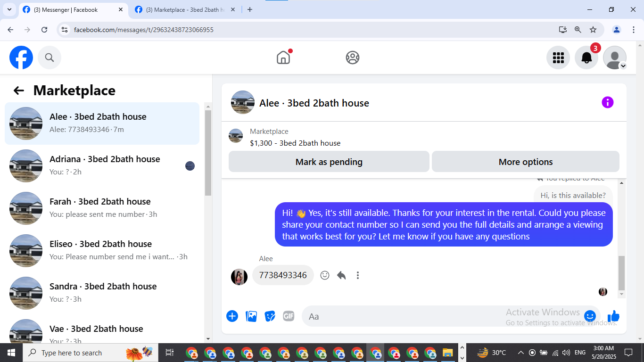
Task: Mark the listing as pending
Action: (x=329, y=162)
